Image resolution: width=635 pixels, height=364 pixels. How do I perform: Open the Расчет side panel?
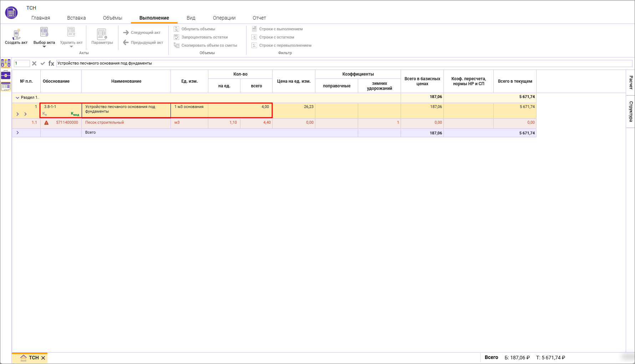[631, 82]
